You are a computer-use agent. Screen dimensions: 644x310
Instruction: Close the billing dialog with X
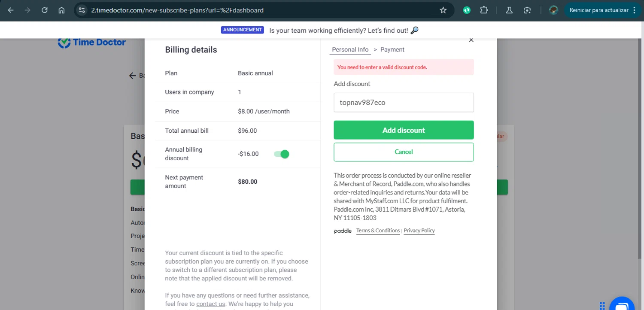pos(471,40)
